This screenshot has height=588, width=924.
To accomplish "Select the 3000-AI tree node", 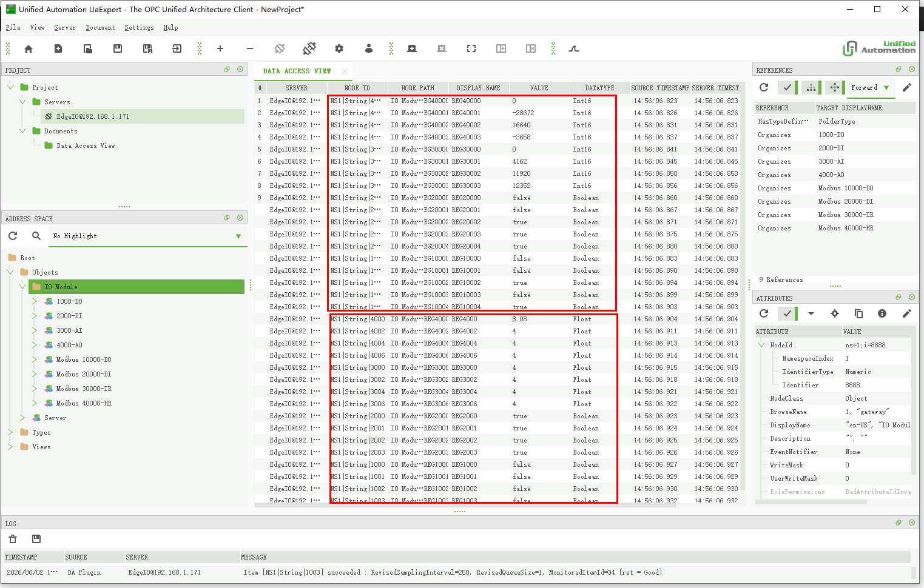I will (x=69, y=330).
